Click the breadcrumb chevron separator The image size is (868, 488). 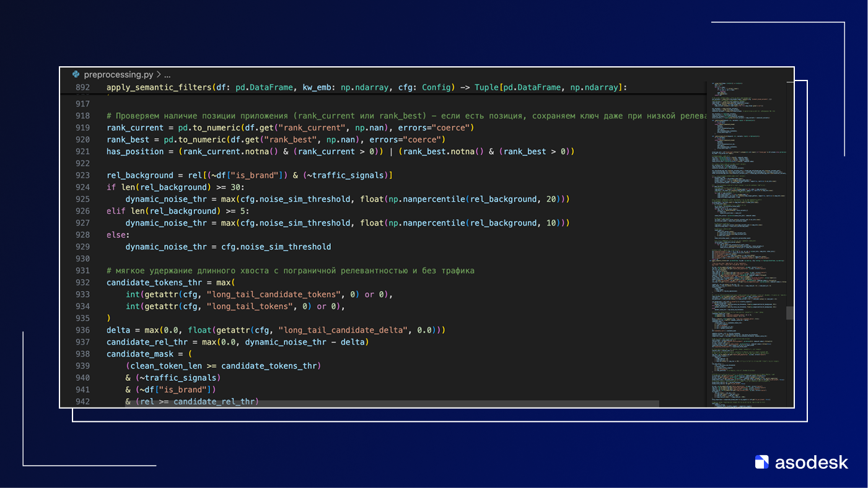(x=159, y=74)
